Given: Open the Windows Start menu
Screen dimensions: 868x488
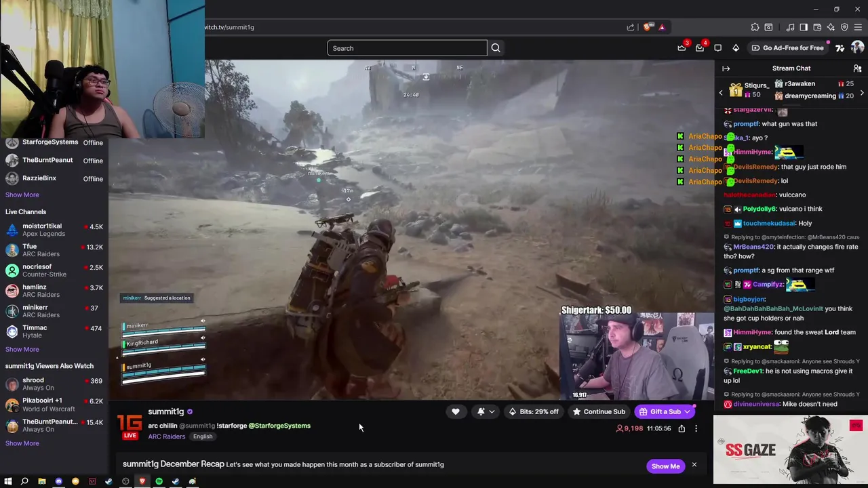Looking at the screenshot, I should 8,481.
